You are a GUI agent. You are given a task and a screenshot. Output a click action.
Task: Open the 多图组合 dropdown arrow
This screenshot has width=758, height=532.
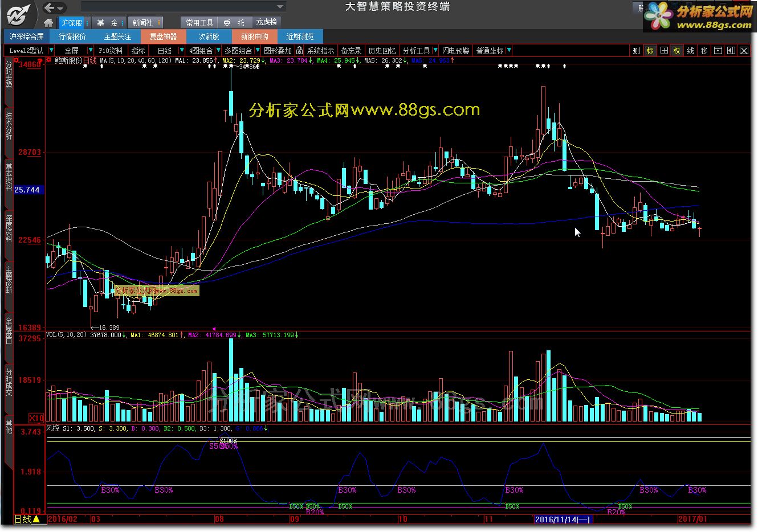click(257, 51)
